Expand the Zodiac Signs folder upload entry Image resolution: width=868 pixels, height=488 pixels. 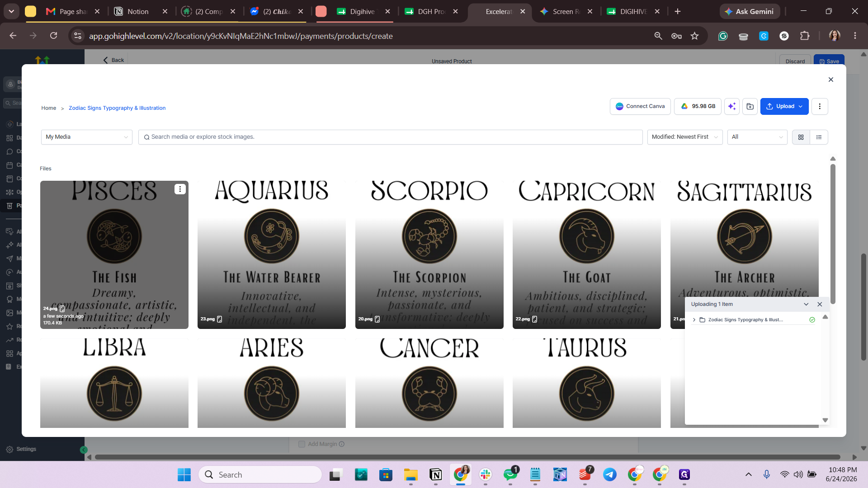tap(694, 320)
